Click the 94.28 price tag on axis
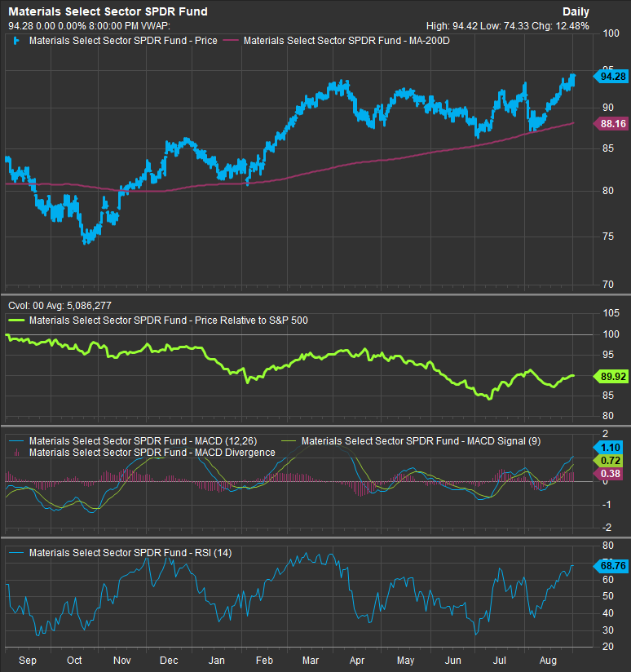 (x=611, y=77)
